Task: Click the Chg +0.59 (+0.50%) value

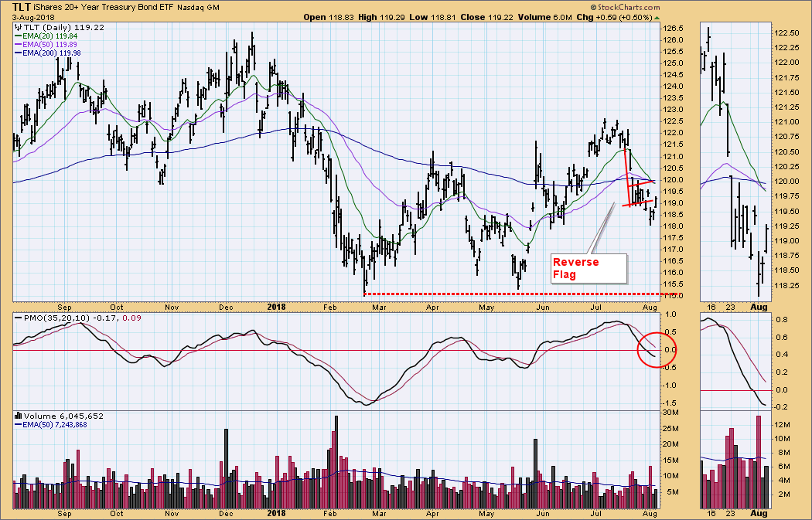Action: (614, 17)
